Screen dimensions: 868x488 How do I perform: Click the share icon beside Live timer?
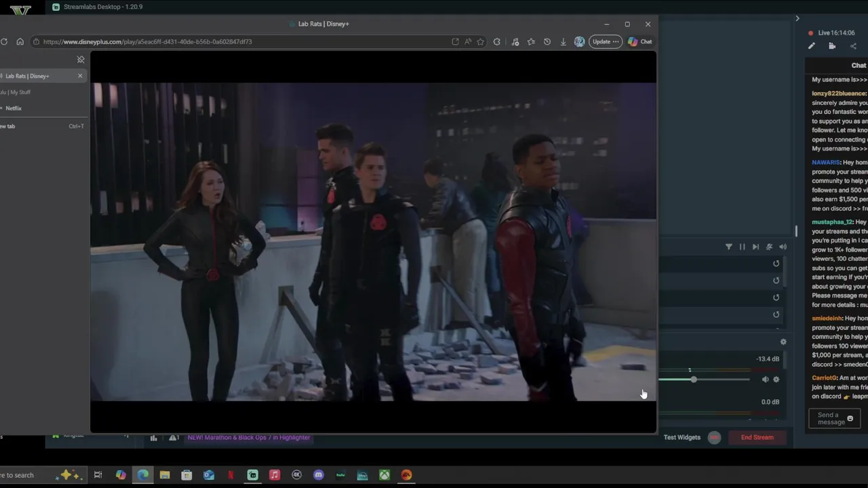click(853, 46)
